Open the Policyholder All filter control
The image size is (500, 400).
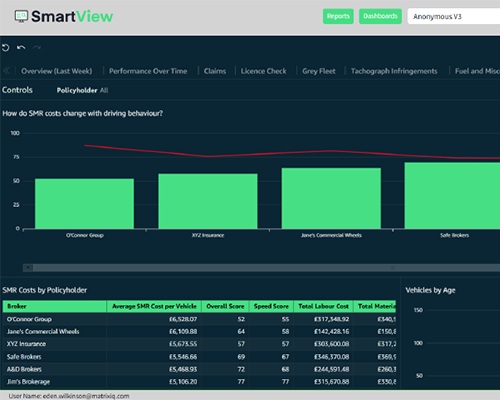click(x=82, y=90)
